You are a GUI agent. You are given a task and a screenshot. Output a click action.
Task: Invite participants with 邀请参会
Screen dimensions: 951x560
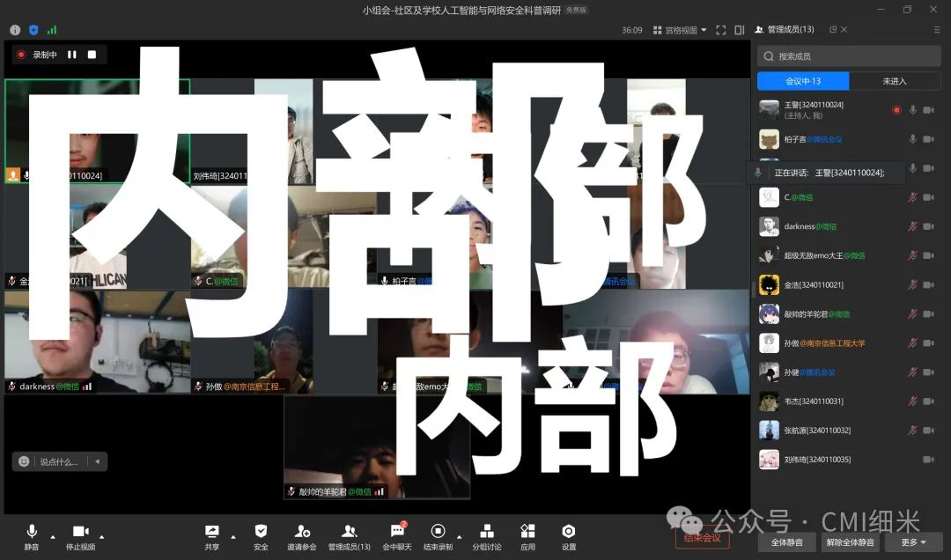302,538
